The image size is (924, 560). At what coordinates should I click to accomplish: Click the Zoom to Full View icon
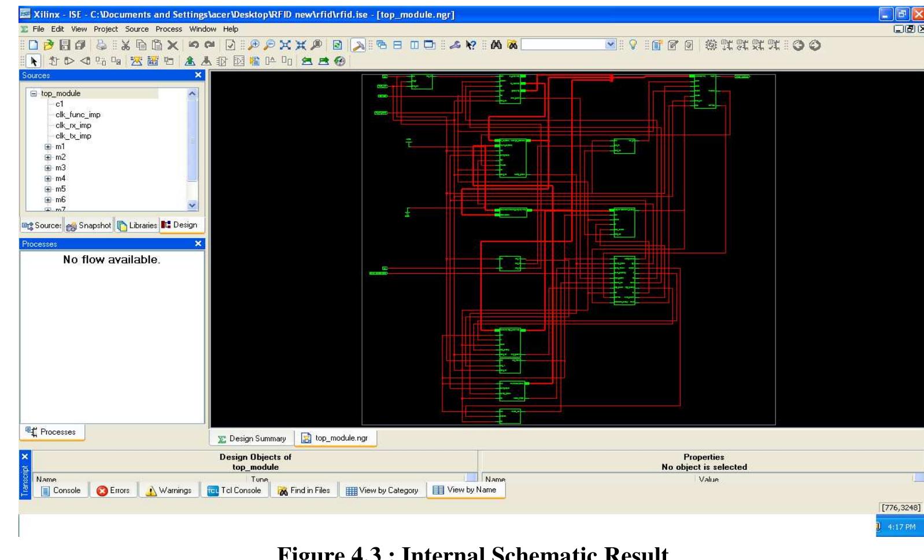click(x=285, y=45)
